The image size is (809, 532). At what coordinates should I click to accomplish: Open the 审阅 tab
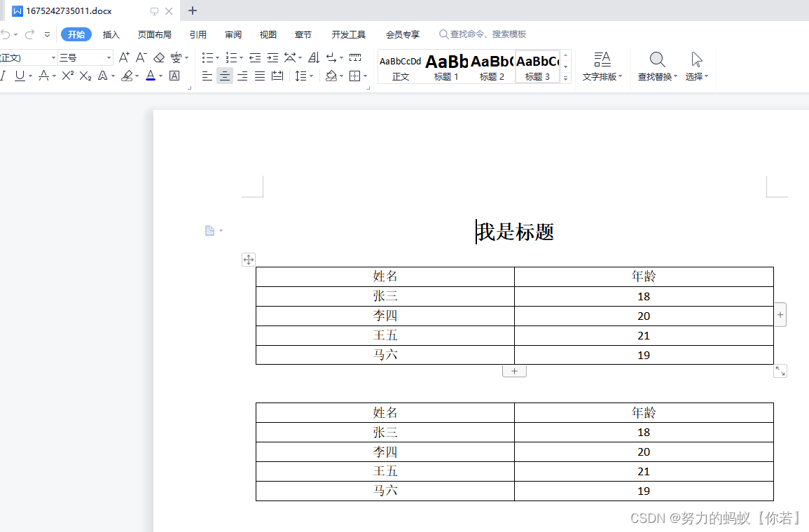[233, 34]
